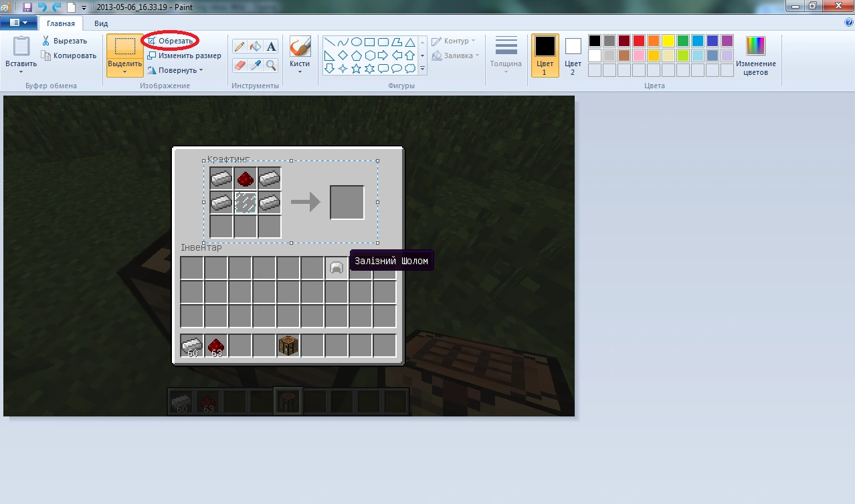Pick the yellow color swatch
The image size is (855, 504).
(668, 41)
